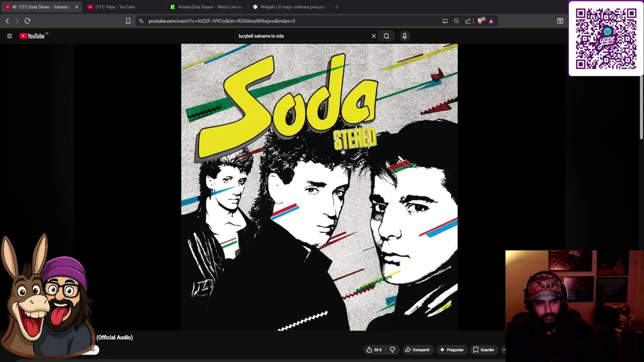Screen dimensions: 644x362
Task: Go back with the browser back arrow
Action: click(7, 21)
